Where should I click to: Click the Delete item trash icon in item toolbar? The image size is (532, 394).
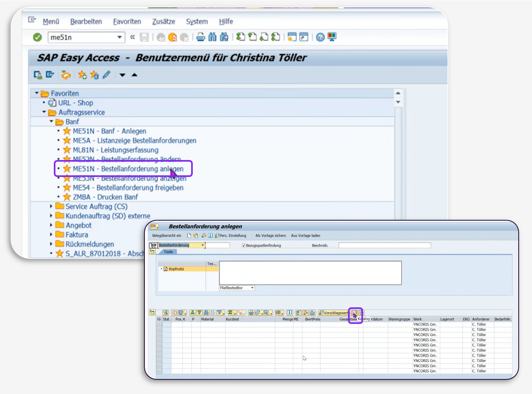tap(181, 313)
